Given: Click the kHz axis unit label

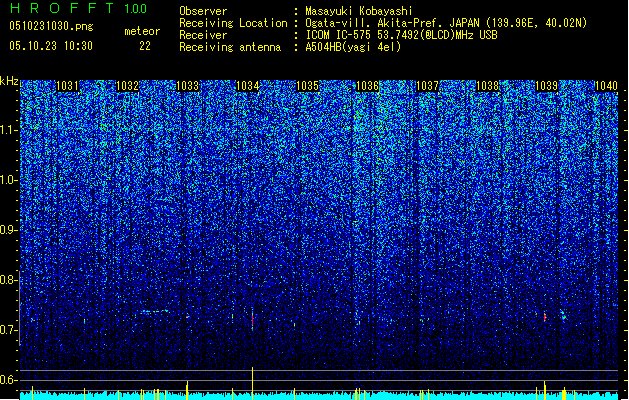Looking at the screenshot, I should [x=9, y=81].
